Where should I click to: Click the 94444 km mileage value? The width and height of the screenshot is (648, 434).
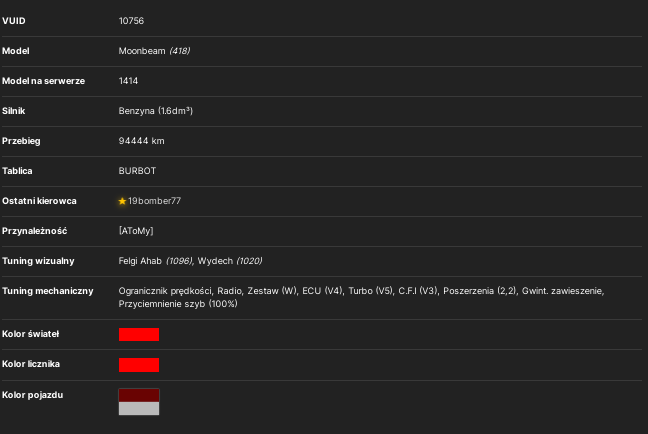click(x=141, y=141)
